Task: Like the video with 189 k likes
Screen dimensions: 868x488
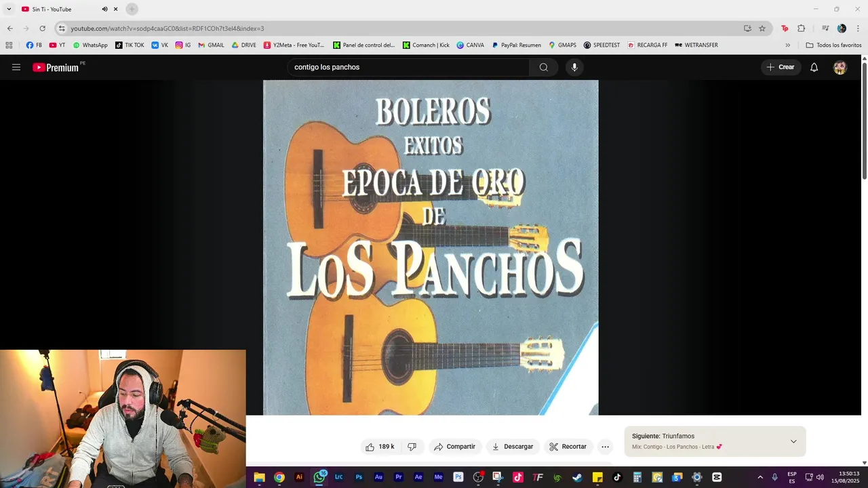Action: [380, 447]
